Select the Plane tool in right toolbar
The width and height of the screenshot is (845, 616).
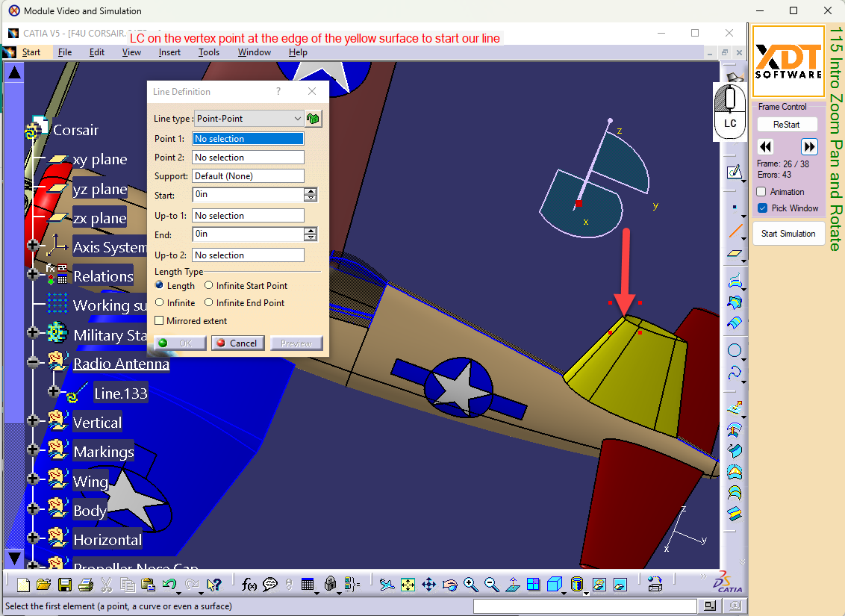click(x=735, y=254)
